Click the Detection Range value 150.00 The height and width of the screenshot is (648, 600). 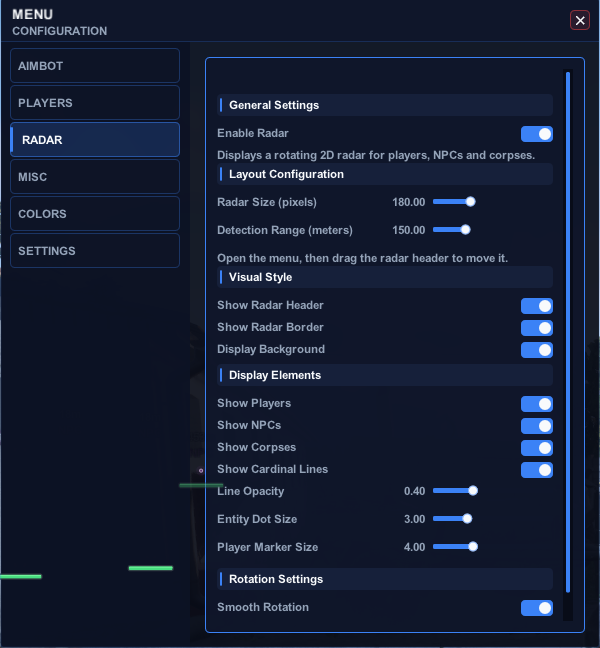408,230
